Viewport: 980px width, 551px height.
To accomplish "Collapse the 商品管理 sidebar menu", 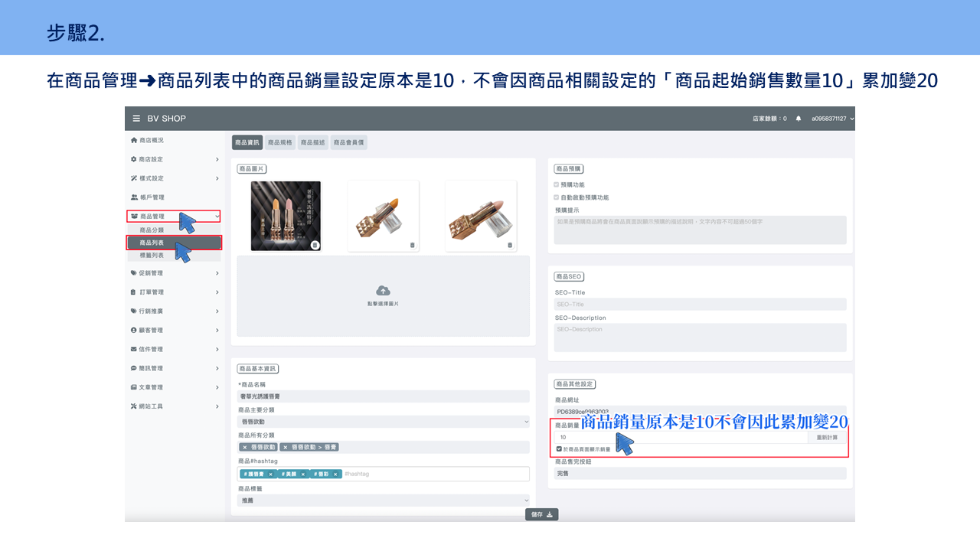I will (174, 217).
